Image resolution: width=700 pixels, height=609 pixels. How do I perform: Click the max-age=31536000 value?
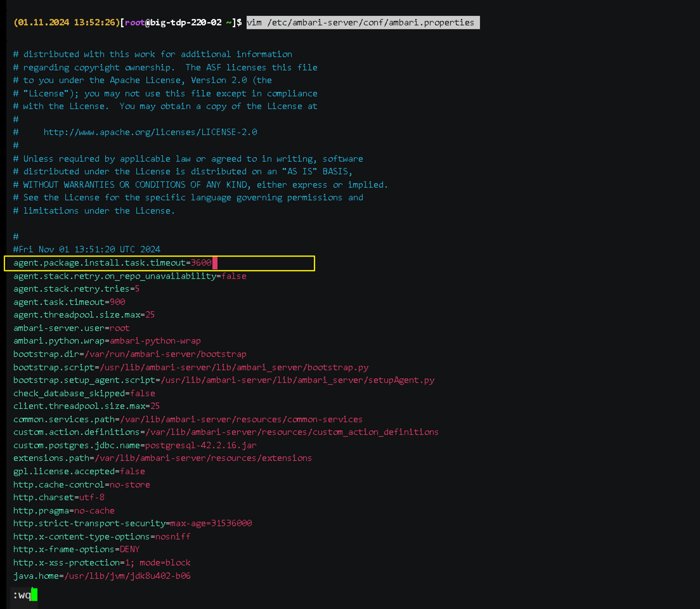tap(211, 523)
